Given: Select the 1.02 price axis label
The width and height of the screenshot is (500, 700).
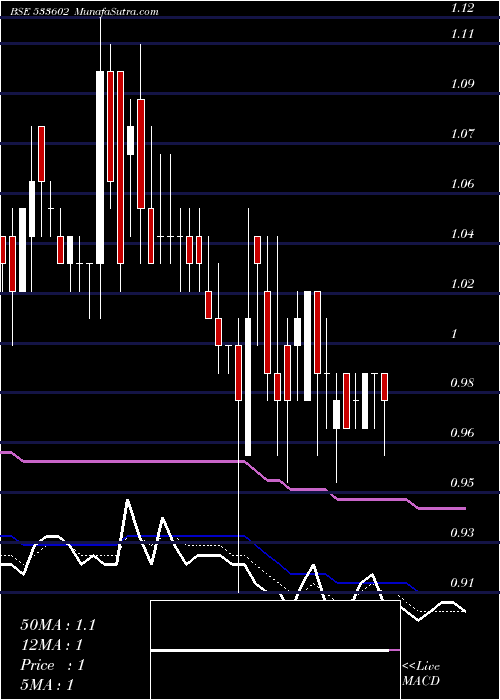Looking at the screenshot, I should pos(463,284).
